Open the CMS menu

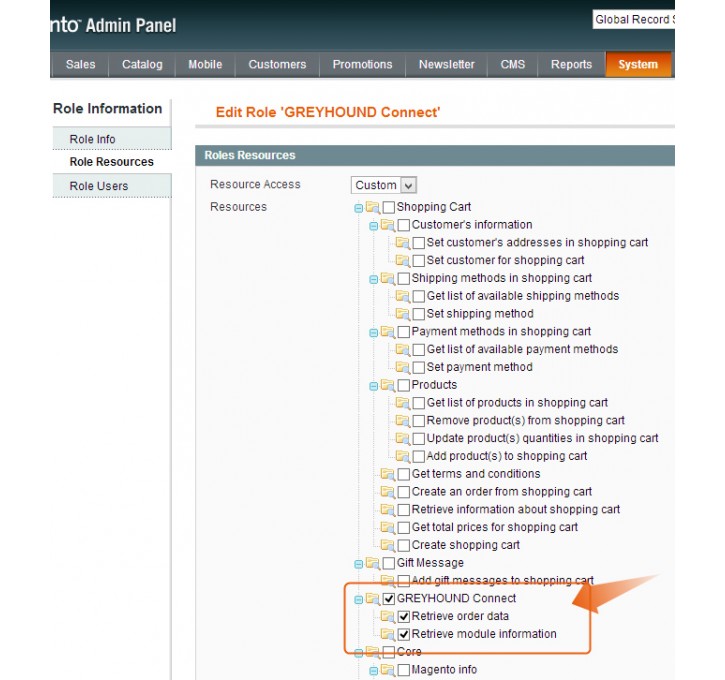(x=513, y=65)
